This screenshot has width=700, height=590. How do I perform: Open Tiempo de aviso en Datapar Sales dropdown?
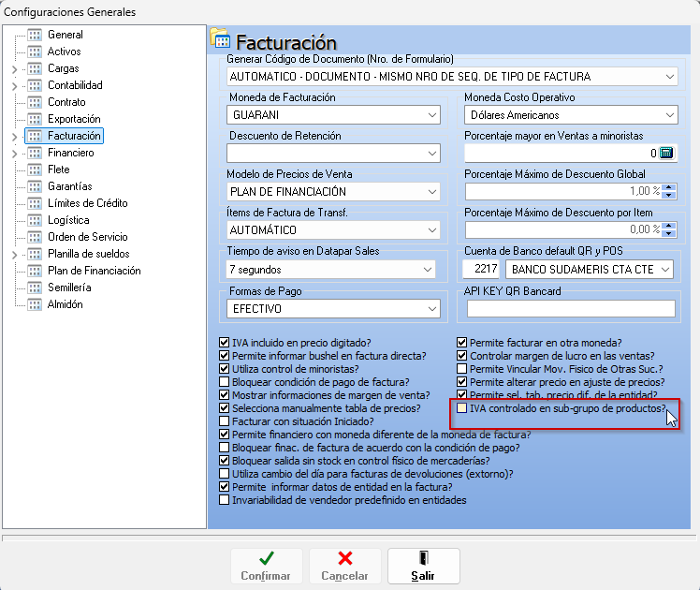(x=428, y=270)
